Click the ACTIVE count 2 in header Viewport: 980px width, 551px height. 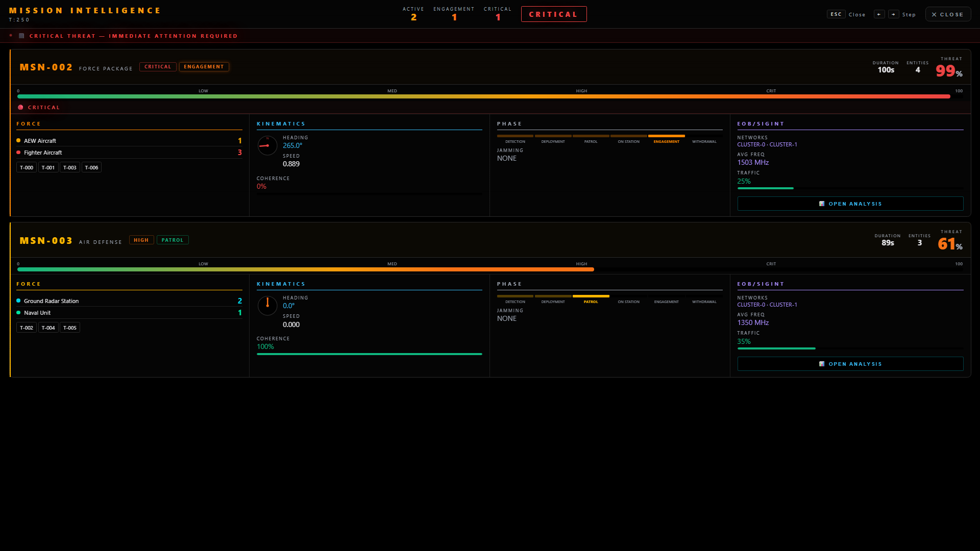coord(413,17)
